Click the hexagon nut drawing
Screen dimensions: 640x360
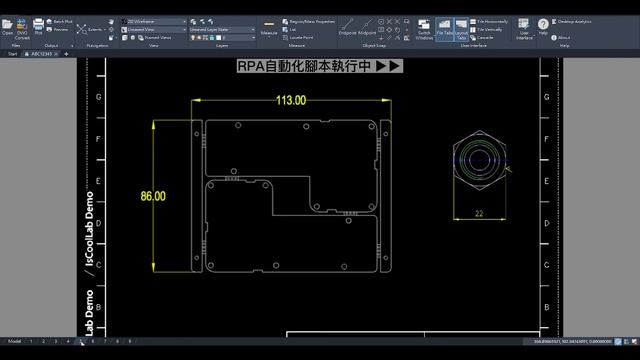[x=480, y=160]
